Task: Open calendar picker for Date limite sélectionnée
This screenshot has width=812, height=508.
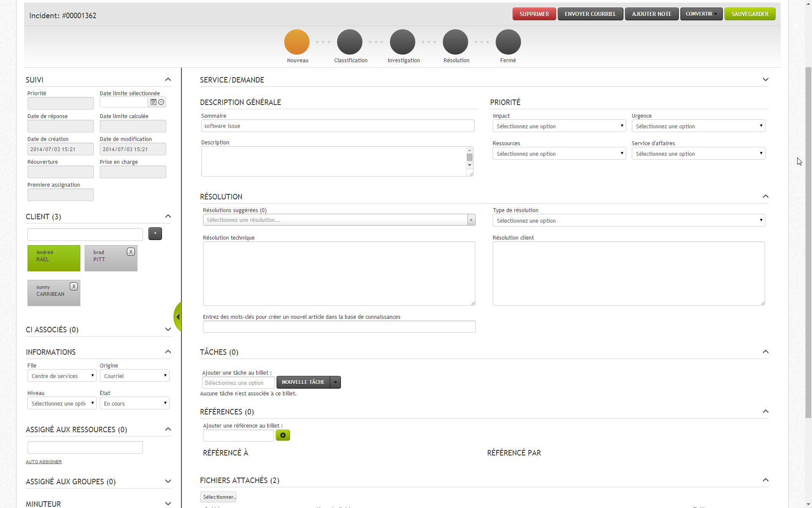Action: [x=154, y=102]
